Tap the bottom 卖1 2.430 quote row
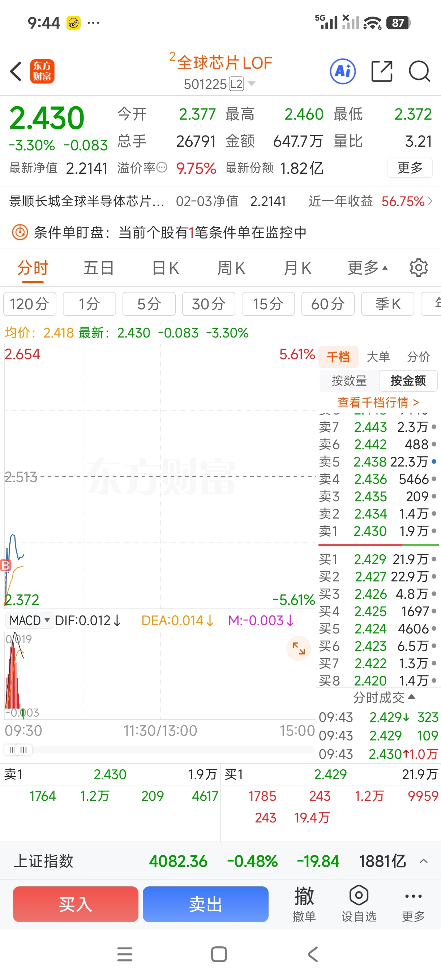This screenshot has height=980, width=441. (110, 774)
